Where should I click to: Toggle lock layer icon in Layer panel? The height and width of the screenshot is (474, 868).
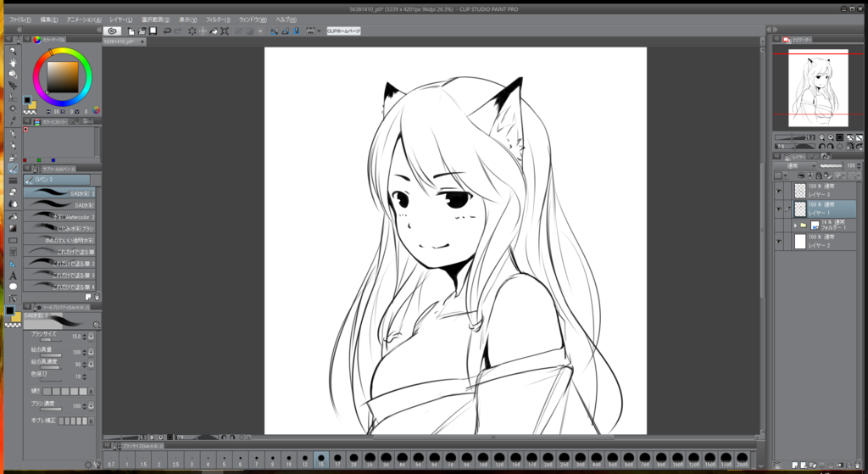[x=819, y=176]
